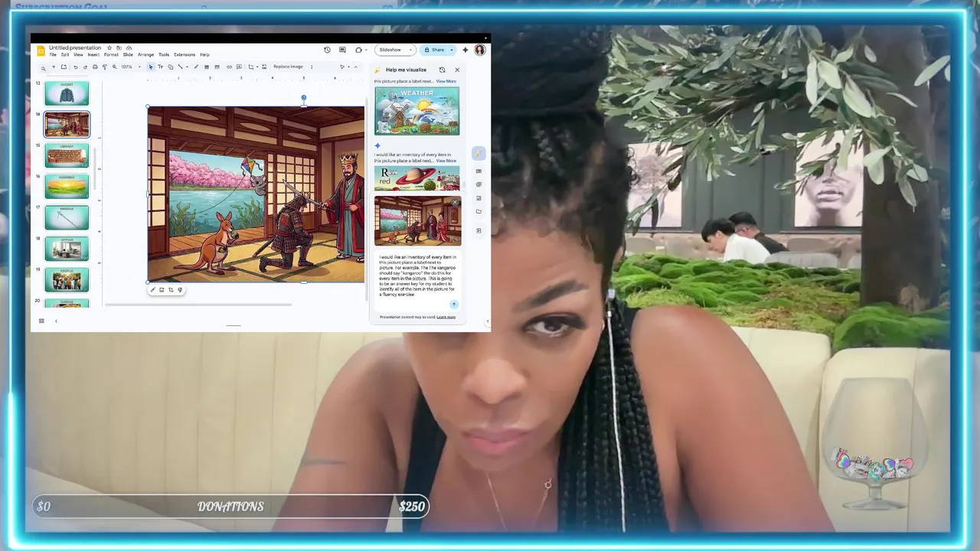The image size is (980, 551).
Task: Click the Gemini sparkle icon in header
Action: click(x=465, y=50)
